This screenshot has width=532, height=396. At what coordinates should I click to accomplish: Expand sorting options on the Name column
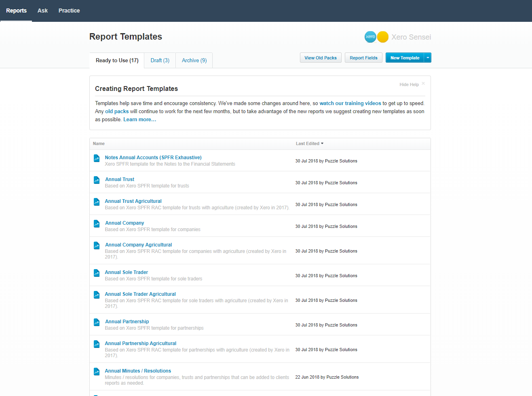(x=99, y=143)
